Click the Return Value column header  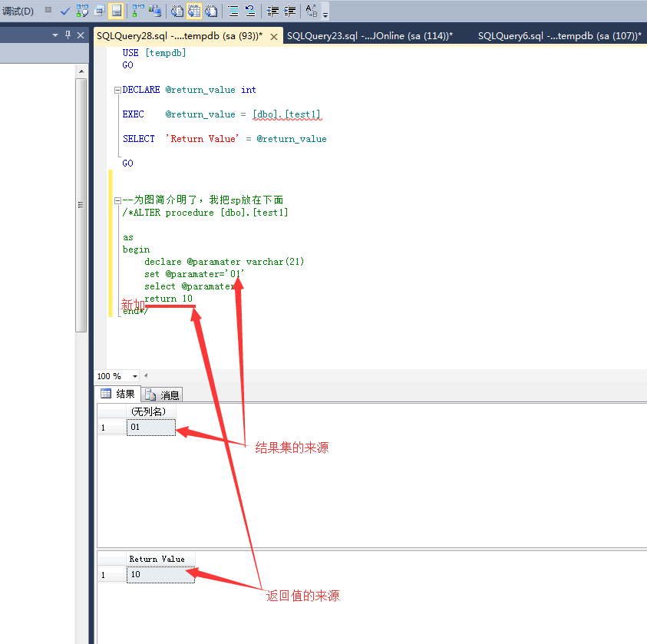[160, 559]
